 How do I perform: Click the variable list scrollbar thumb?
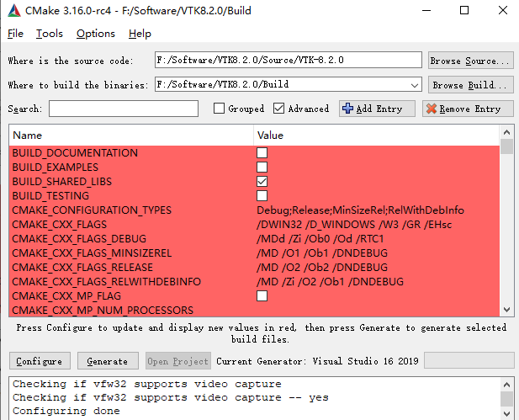click(506, 146)
